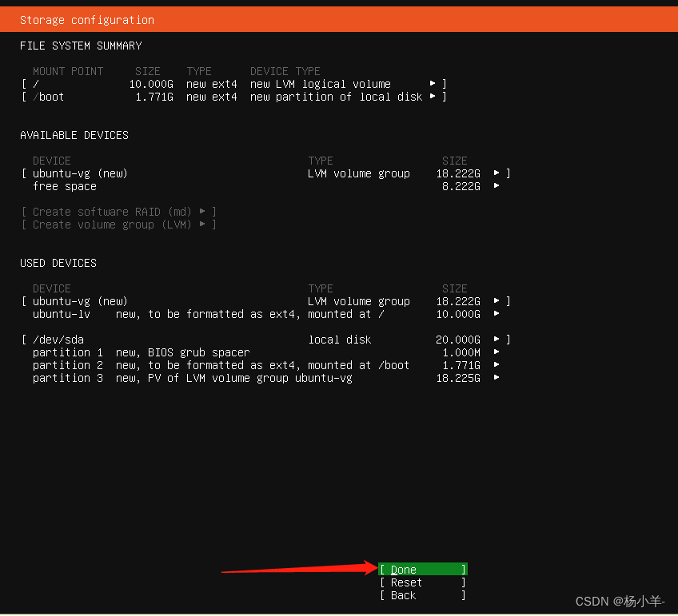678x616 pixels.
Task: Click the Reset button
Action: click(x=423, y=582)
